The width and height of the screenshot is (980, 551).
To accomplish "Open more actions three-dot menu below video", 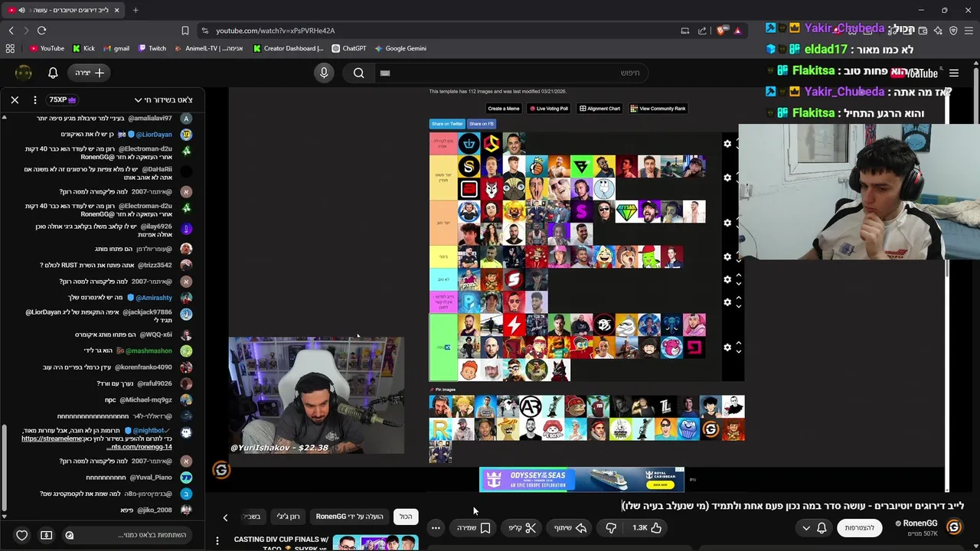I will click(x=436, y=527).
